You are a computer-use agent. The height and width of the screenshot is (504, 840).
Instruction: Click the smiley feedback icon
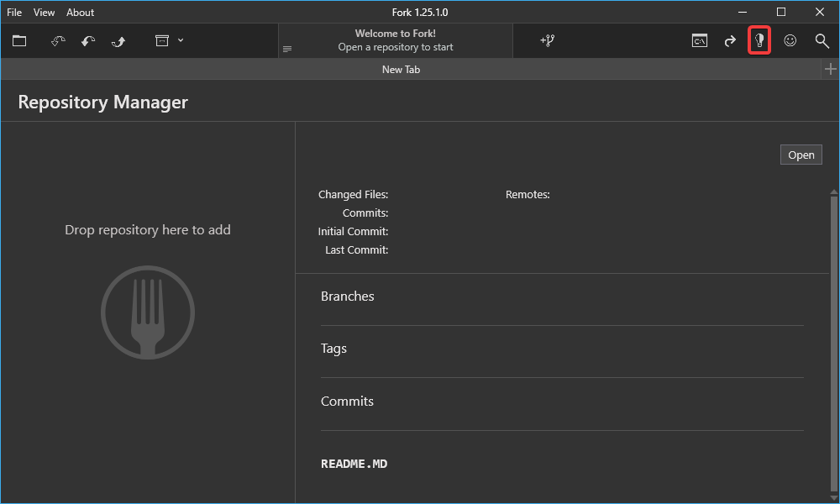(790, 40)
